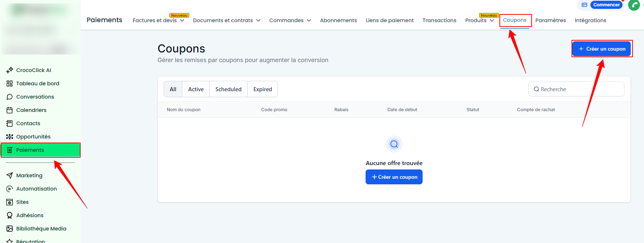Screen dimensions: 644x243
Task: Open the Intégrations tab
Action: pos(590,20)
